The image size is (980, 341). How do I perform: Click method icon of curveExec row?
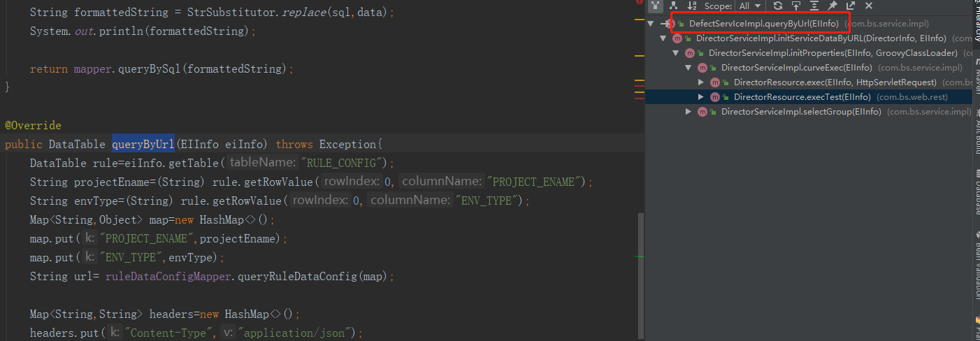(x=702, y=68)
